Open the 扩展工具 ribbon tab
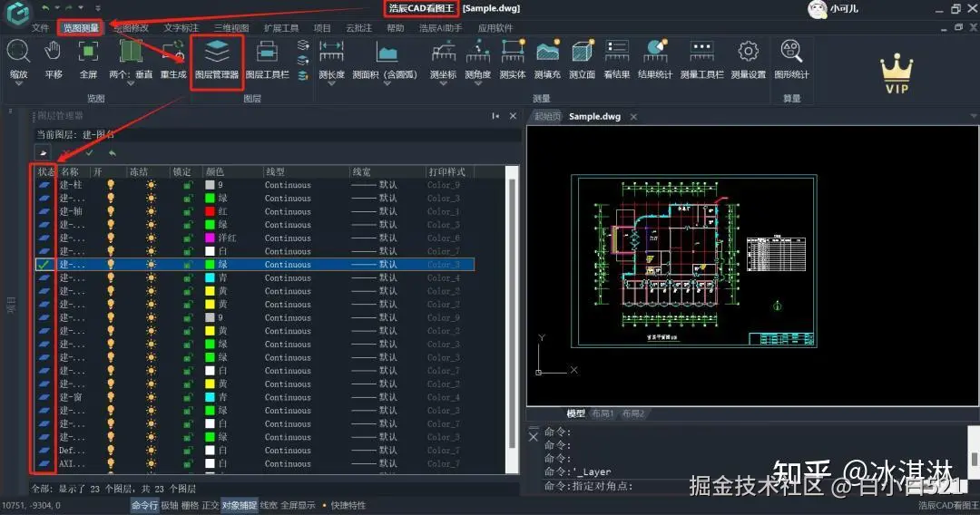The height and width of the screenshot is (515, 980). 281,28
